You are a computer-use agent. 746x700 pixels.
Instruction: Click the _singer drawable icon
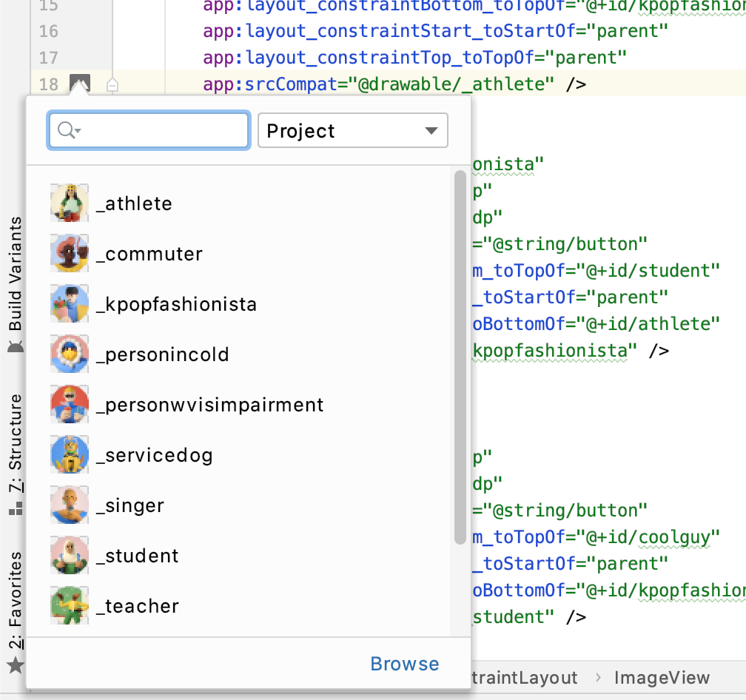[x=69, y=505]
